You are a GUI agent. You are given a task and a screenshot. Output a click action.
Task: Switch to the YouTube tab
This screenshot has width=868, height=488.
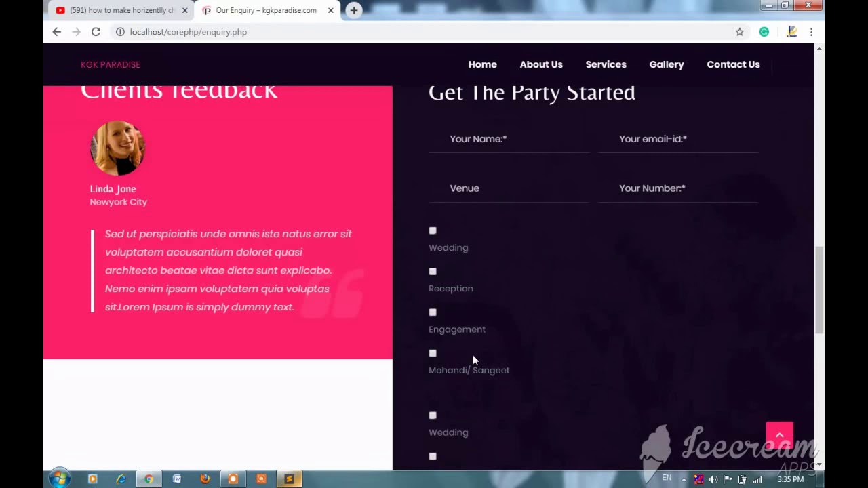tap(122, 10)
